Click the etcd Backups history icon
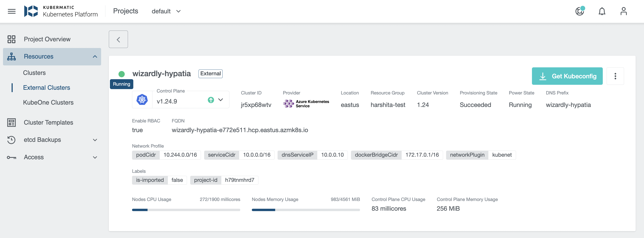Viewport: 644px width, 238px height. click(x=11, y=140)
